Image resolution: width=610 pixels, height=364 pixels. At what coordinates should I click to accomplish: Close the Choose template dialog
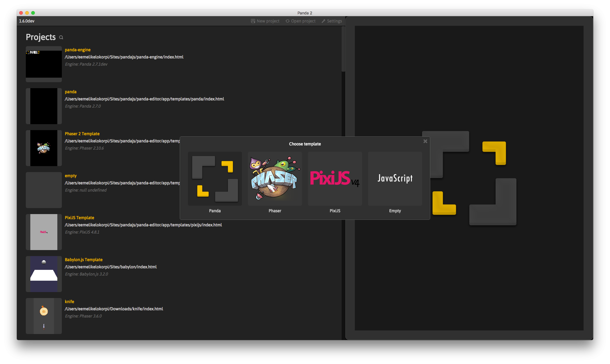pos(425,141)
